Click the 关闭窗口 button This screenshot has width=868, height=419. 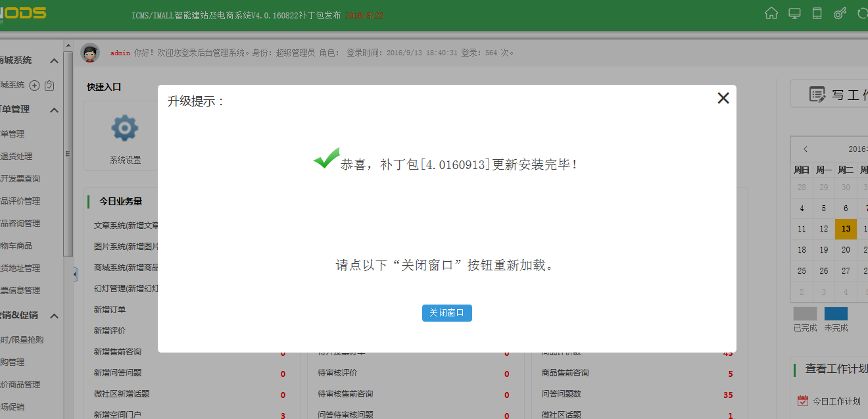pos(446,313)
